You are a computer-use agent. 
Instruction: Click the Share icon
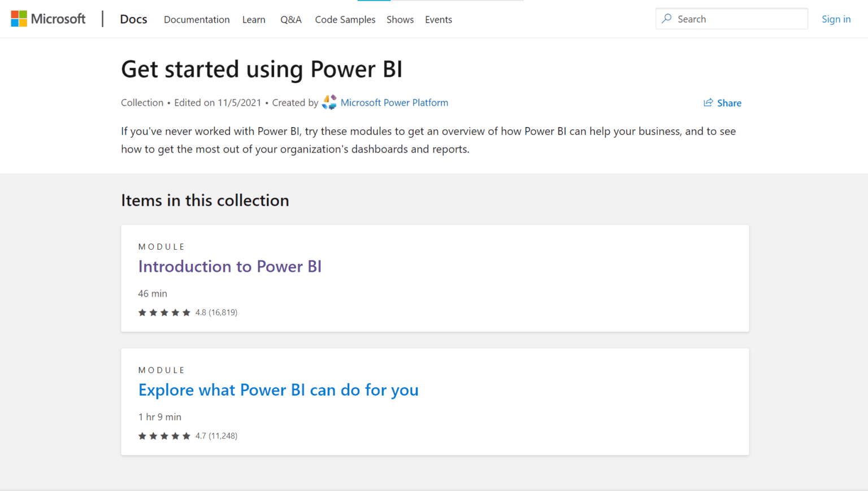[708, 102]
